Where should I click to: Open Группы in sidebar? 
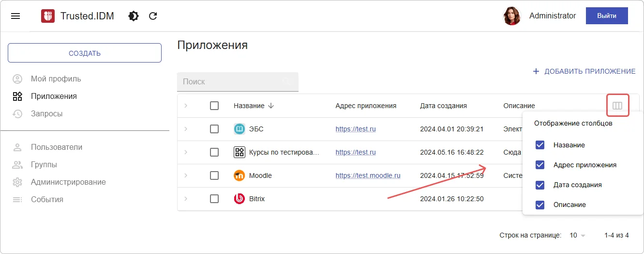[x=35, y=165]
